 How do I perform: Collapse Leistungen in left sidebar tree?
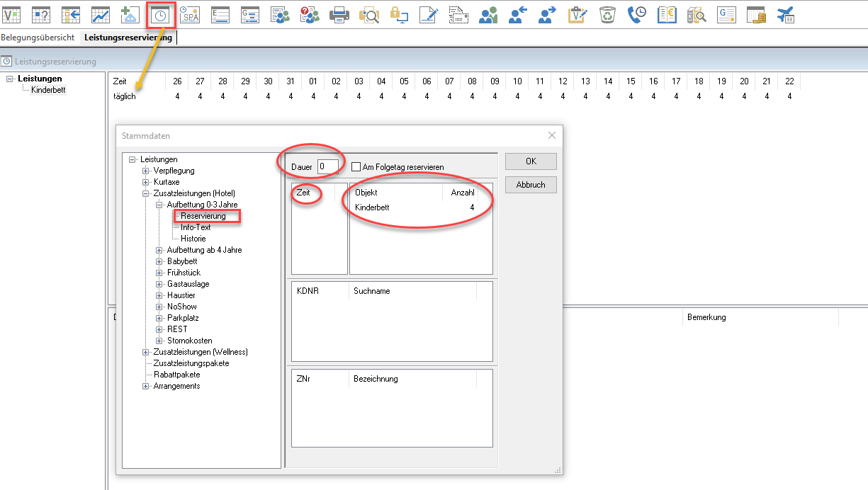tap(10, 79)
